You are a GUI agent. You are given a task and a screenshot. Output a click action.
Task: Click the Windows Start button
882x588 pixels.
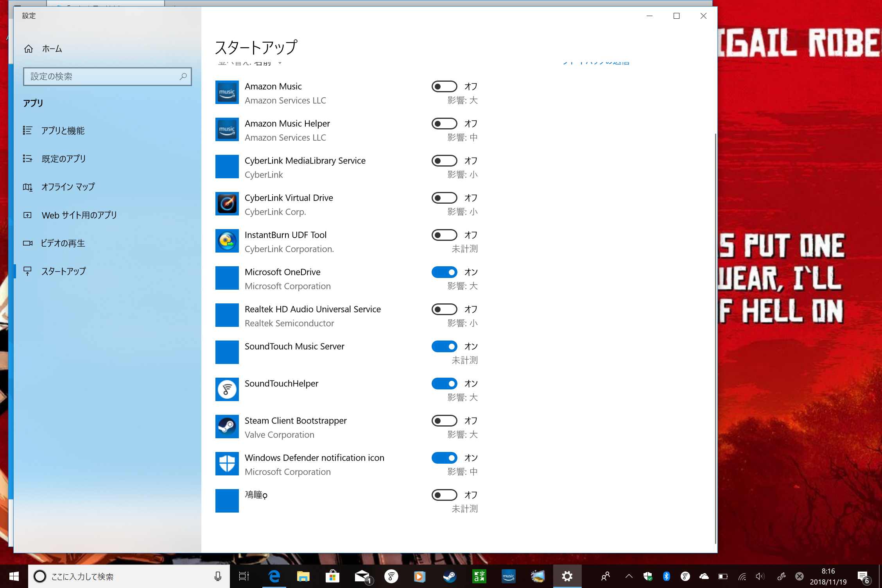click(14, 576)
